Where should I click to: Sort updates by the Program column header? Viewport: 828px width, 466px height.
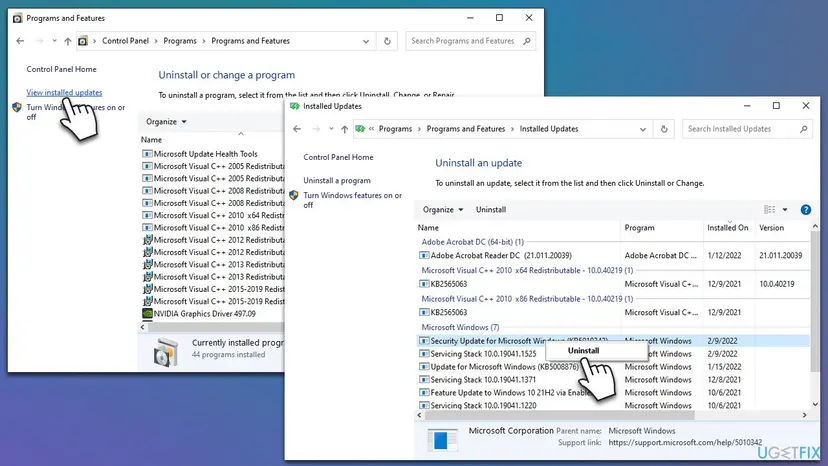(x=662, y=228)
